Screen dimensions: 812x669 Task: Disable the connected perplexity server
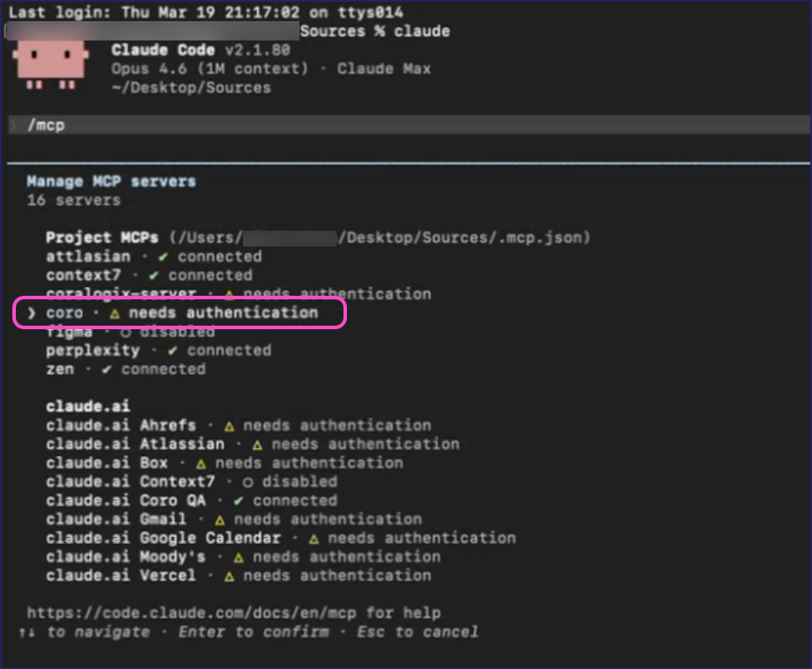click(x=92, y=349)
